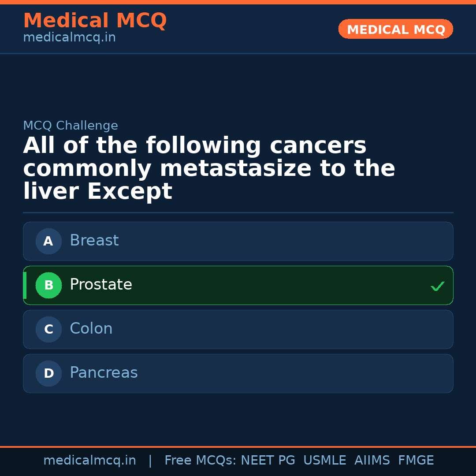
Task: Select answer option C Colon
Action: 238,329
